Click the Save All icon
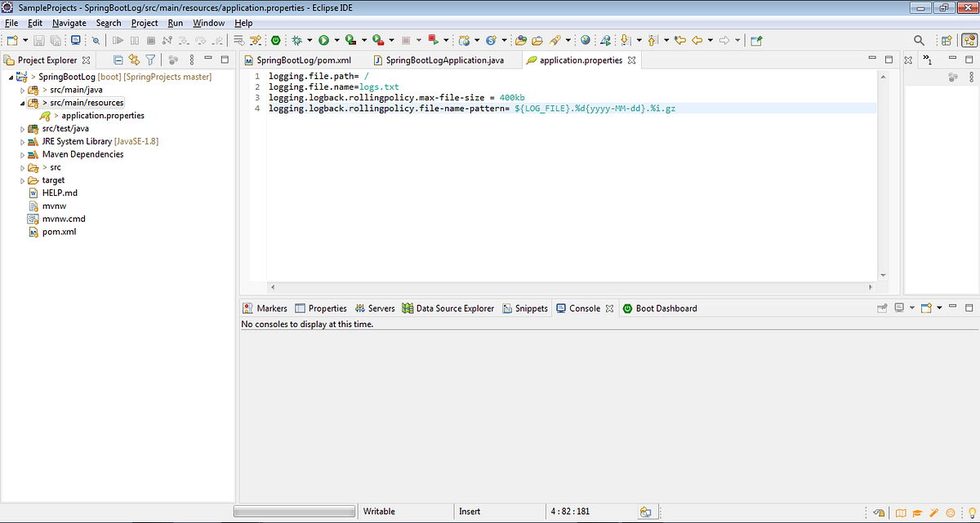This screenshot has width=980, height=523. click(x=55, y=40)
